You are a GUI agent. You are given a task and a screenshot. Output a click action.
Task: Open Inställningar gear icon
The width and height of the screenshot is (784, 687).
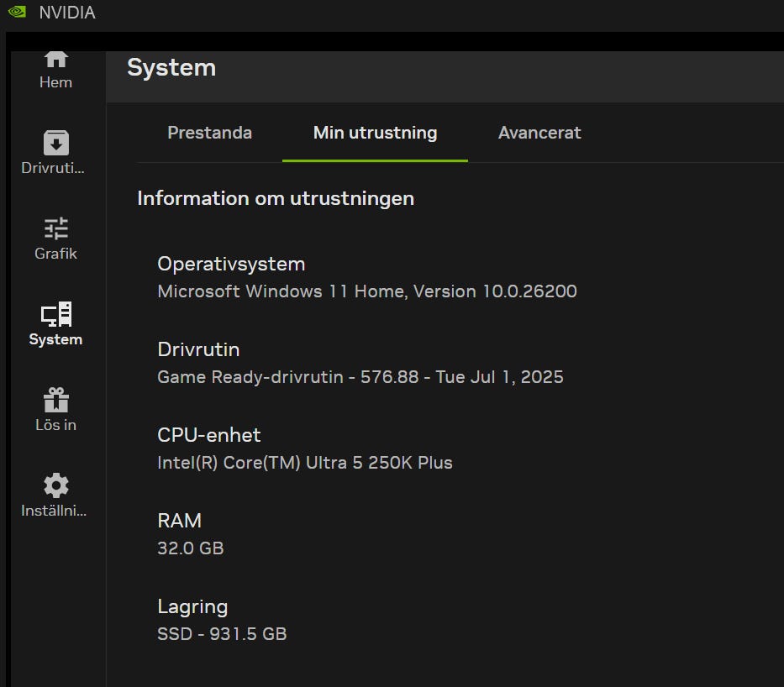coord(55,485)
